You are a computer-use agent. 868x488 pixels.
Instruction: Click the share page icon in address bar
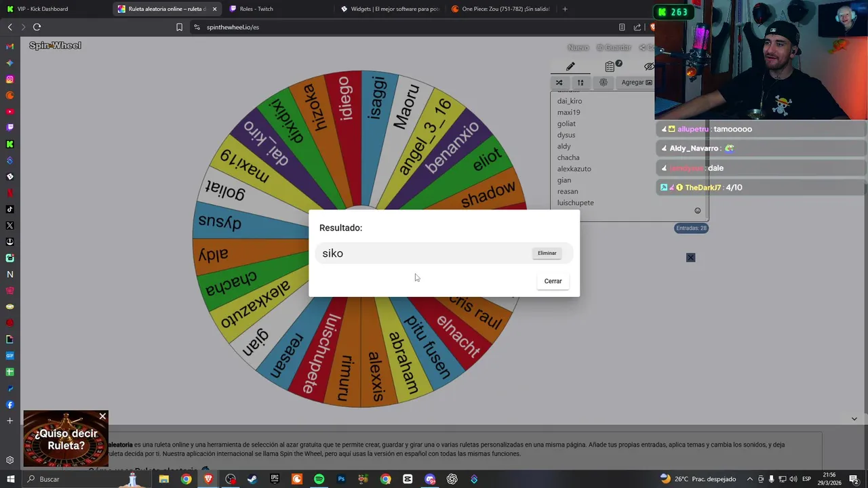click(x=637, y=27)
